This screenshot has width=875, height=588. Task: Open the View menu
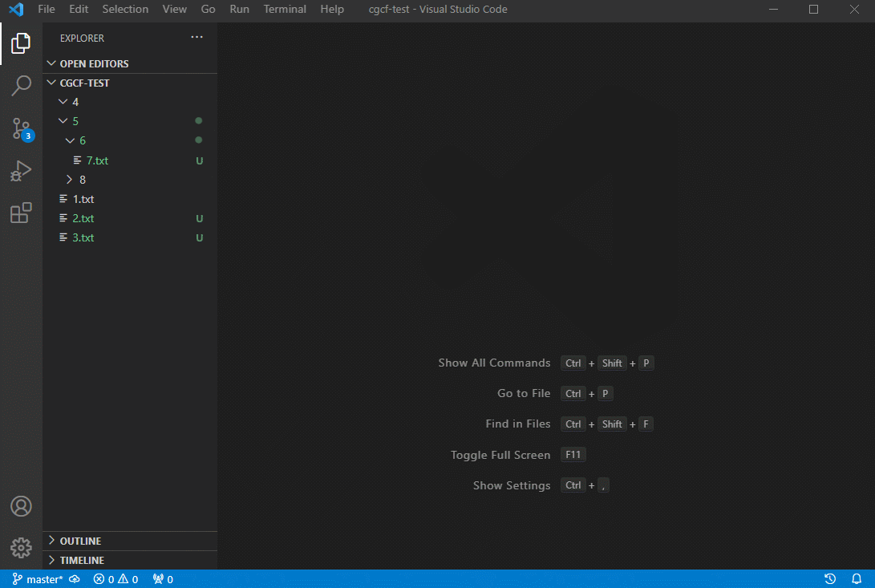(x=174, y=9)
